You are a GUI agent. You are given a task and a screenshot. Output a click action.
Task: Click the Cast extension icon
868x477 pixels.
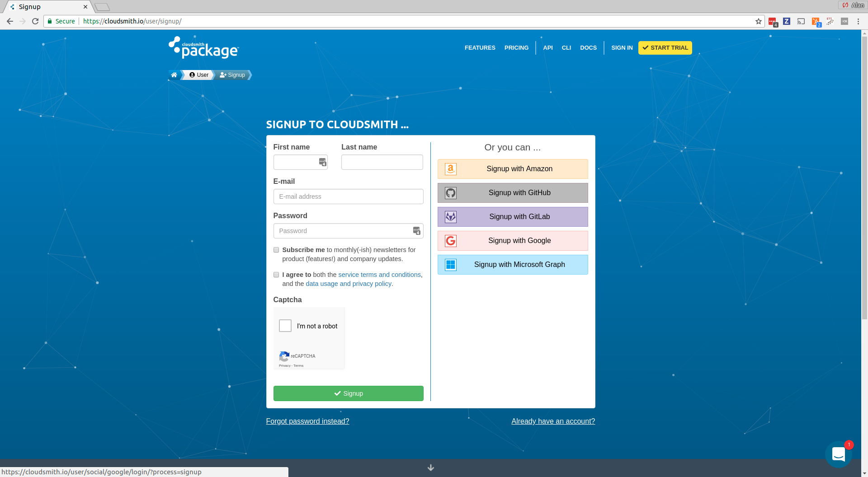click(801, 21)
